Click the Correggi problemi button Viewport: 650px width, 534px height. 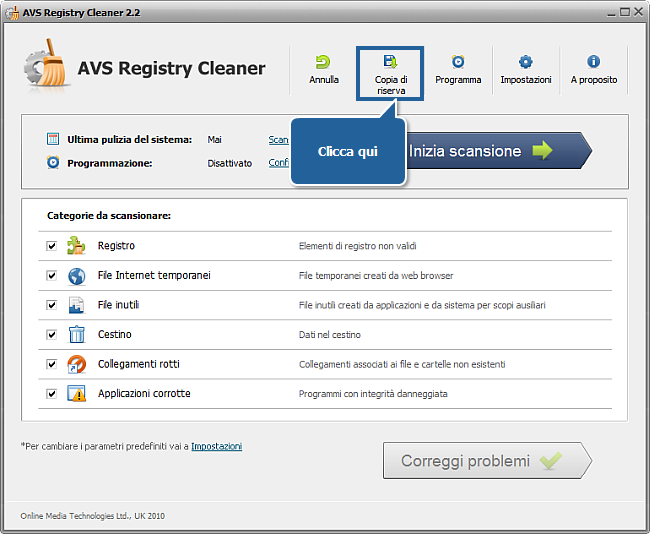(487, 461)
